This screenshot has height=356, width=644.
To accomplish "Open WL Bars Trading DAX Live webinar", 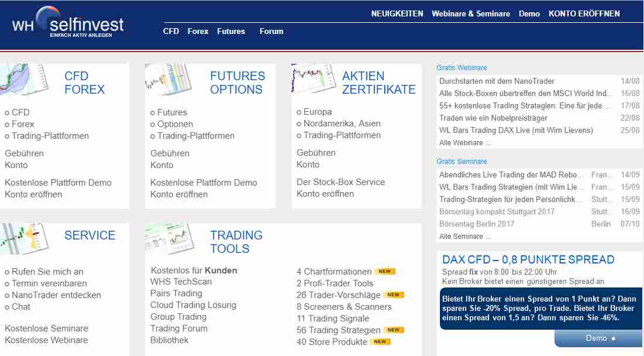I will (516, 131).
